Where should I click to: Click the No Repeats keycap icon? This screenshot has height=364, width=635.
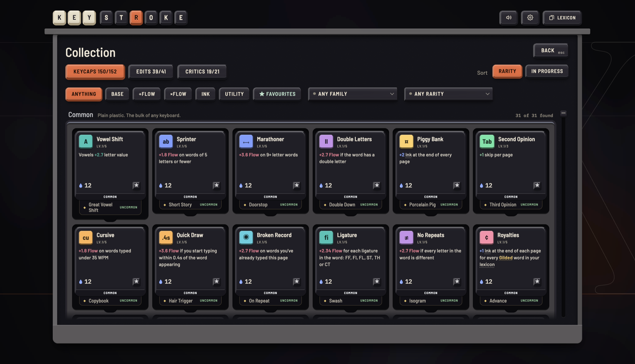406,237
